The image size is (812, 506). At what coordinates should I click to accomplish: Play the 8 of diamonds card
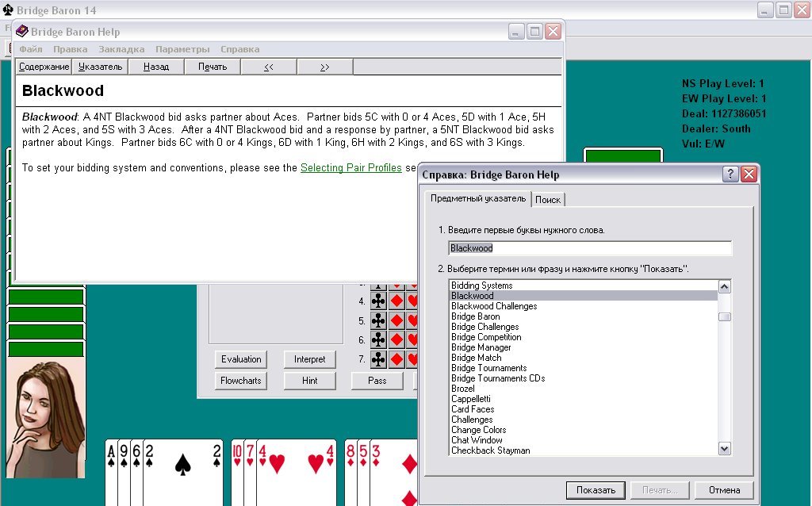pyautogui.click(x=350, y=468)
